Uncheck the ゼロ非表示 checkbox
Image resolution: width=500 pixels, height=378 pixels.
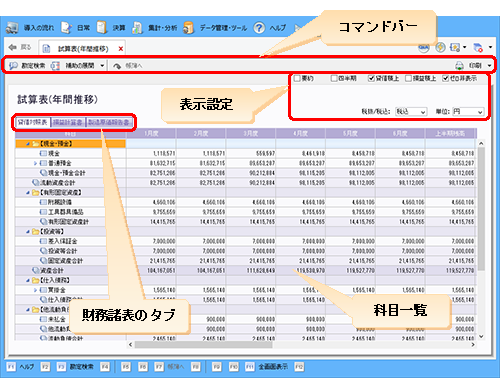(x=445, y=79)
